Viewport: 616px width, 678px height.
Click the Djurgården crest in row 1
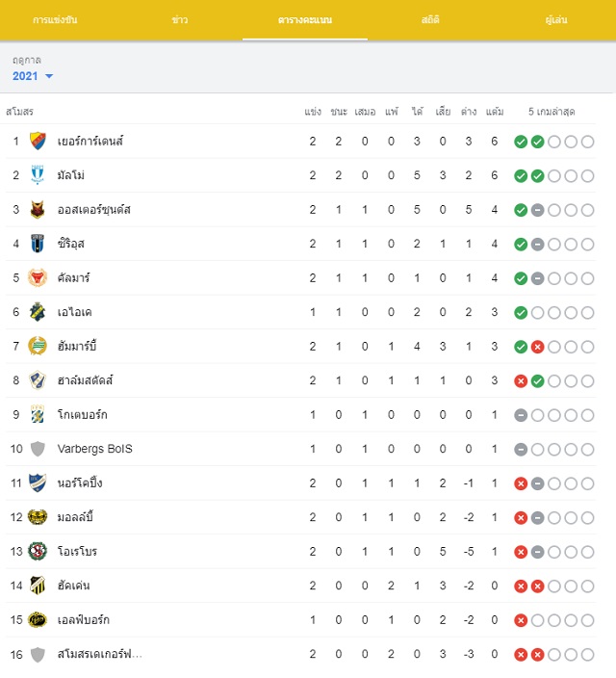38,141
